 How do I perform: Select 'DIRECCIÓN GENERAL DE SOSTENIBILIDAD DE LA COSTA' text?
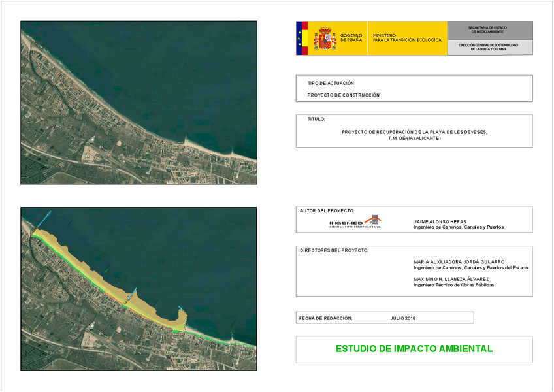[x=488, y=47]
